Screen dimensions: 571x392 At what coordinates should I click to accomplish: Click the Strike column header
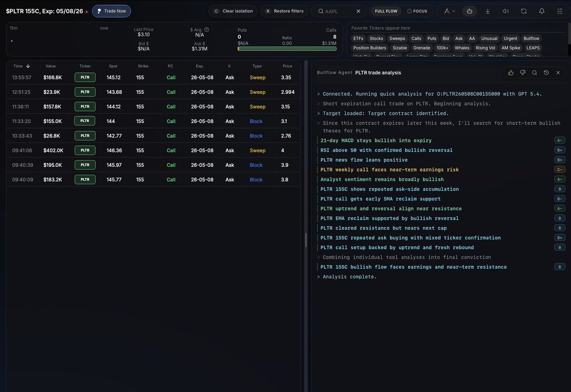tap(143, 66)
